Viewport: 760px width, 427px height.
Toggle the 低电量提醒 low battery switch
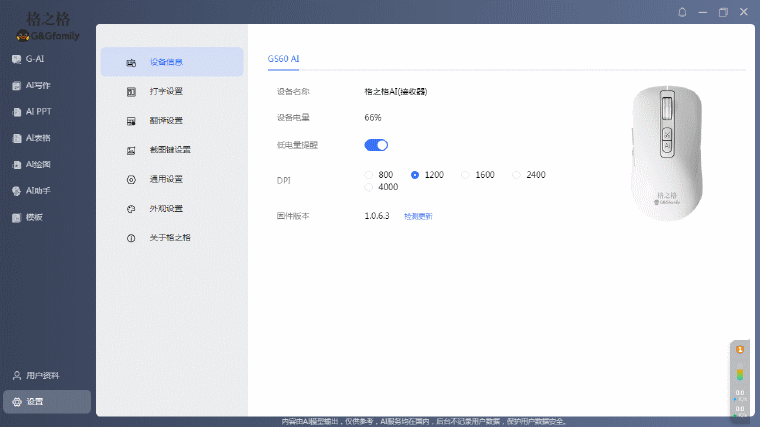[376, 145]
